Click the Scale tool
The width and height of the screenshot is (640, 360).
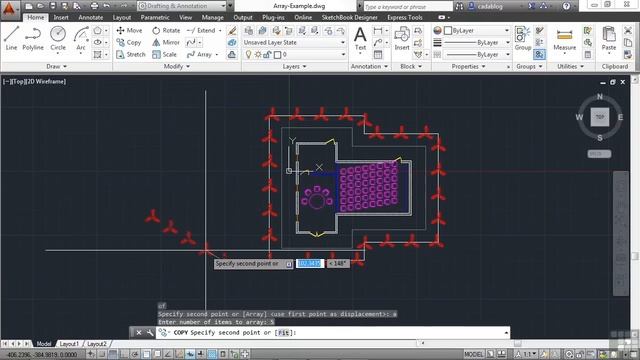(164, 54)
